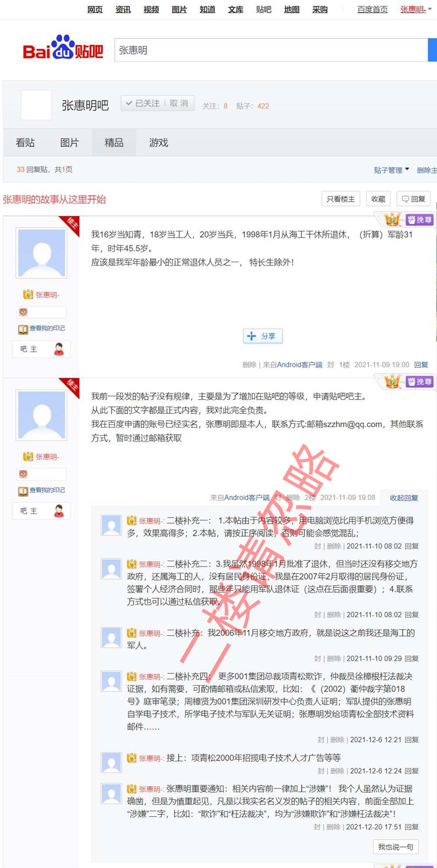Expand the 贴子管理 dropdown

[392, 170]
